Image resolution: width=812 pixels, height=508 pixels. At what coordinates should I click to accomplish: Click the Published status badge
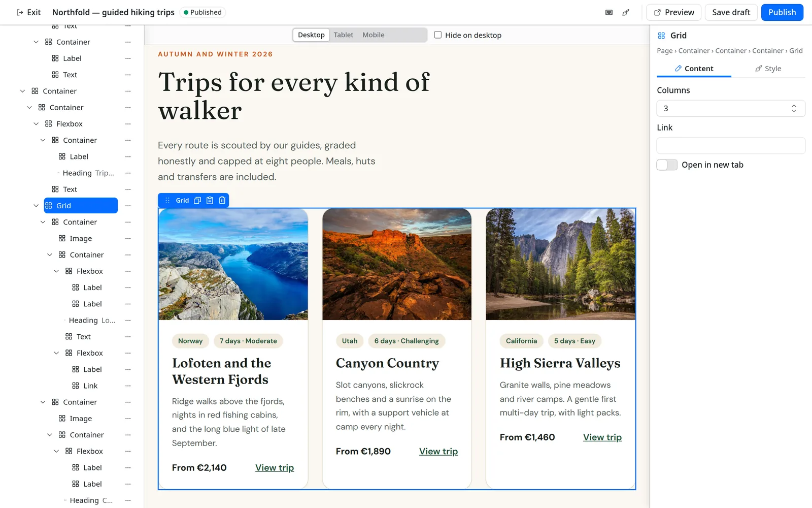(x=203, y=13)
